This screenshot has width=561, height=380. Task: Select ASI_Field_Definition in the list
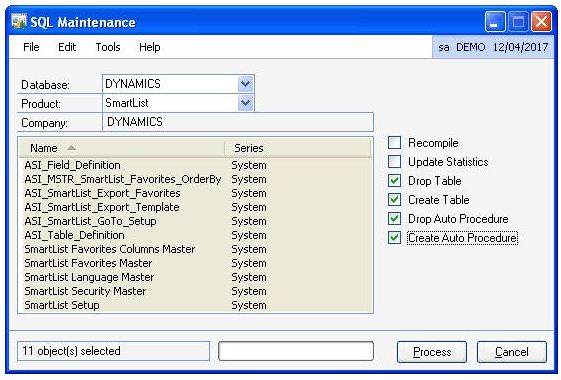point(195,165)
